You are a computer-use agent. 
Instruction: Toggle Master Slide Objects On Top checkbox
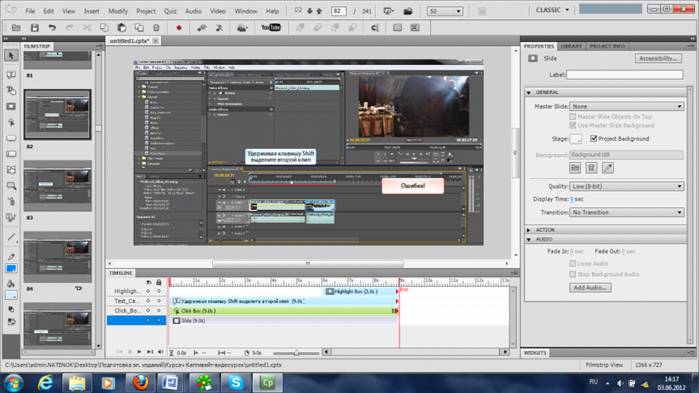pyautogui.click(x=572, y=116)
